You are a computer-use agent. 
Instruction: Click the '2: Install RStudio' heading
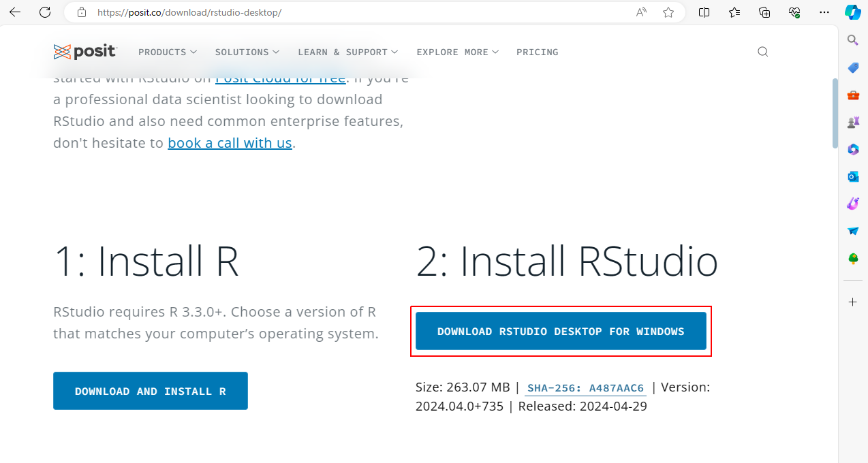pos(567,261)
